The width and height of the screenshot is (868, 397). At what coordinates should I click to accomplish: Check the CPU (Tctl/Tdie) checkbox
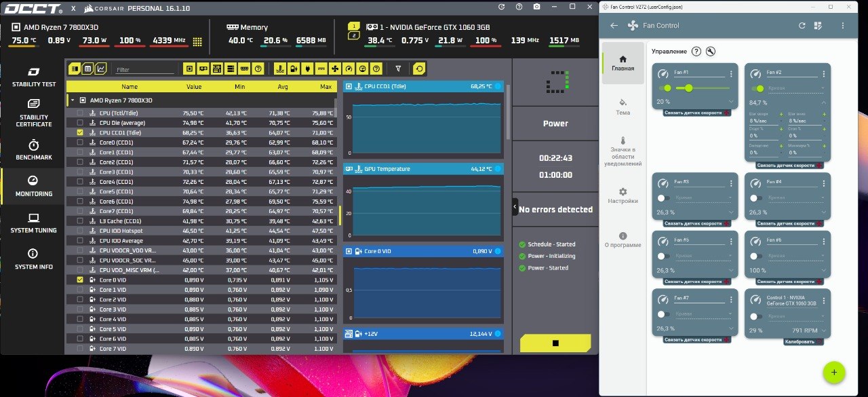pyautogui.click(x=80, y=113)
